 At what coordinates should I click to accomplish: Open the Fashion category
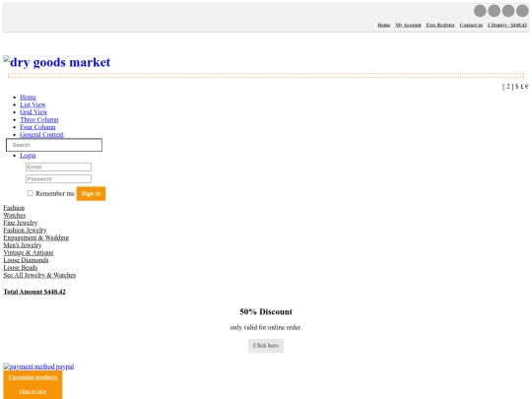(x=14, y=208)
